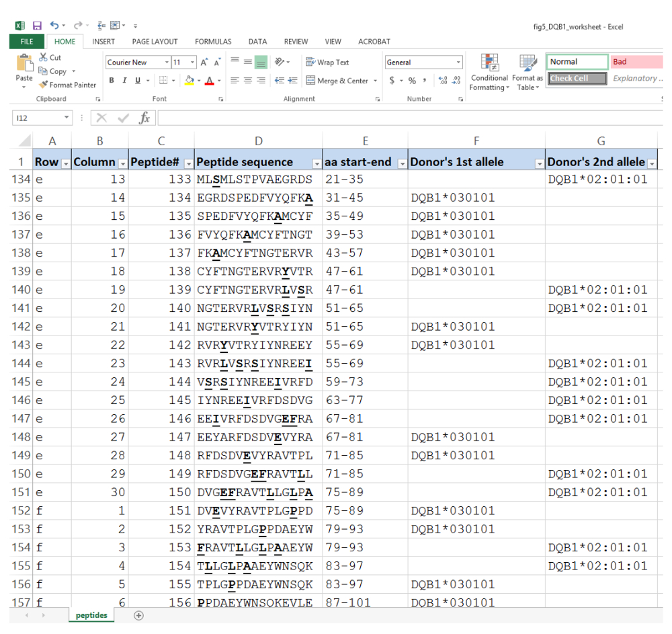This screenshot has height=634, width=672.
Task: Toggle Bold formatting
Action: (112, 81)
